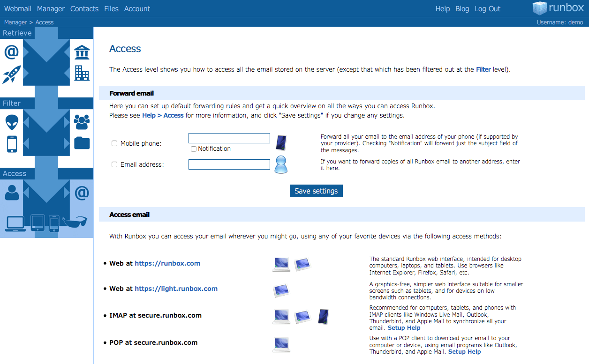Viewport: 589px width, 364px height.
Task: Click the group of people icon
Action: 82,122
